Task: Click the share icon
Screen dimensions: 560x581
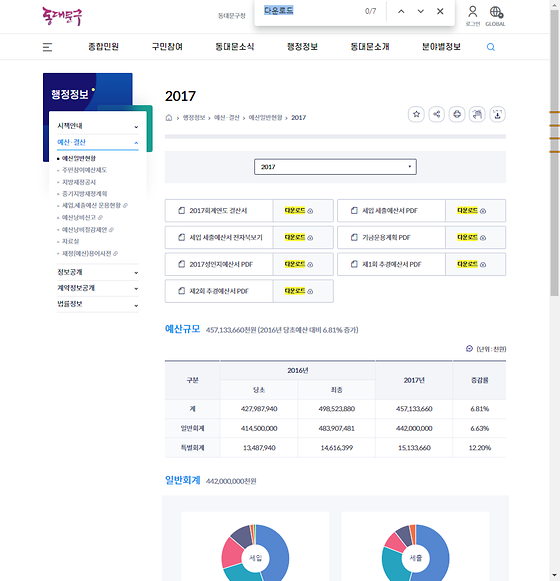Action: (437, 114)
